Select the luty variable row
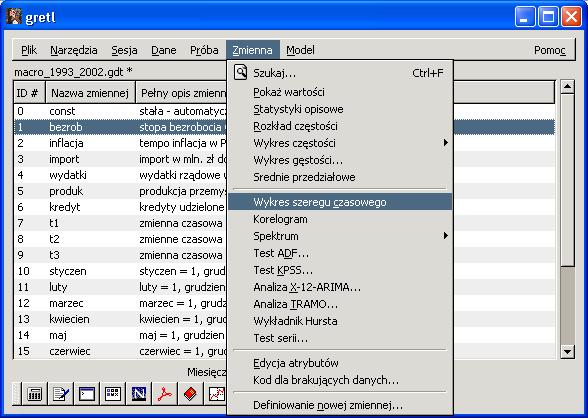The width and height of the screenshot is (588, 418). tap(120, 287)
